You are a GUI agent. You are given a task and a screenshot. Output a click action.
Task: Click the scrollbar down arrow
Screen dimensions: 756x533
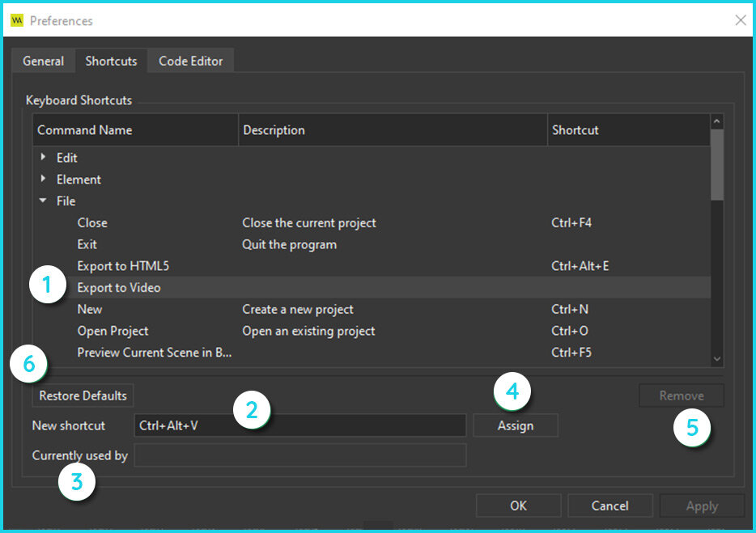pos(717,359)
